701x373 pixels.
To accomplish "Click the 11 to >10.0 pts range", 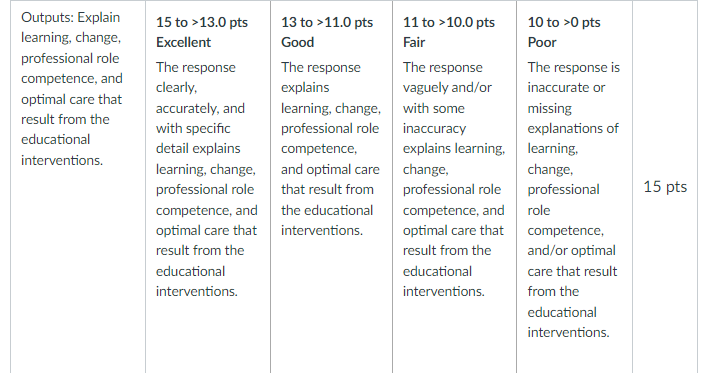I will (x=449, y=22).
